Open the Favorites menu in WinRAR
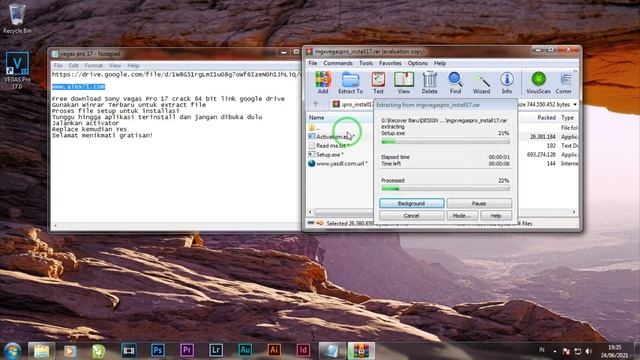Viewport: 640px width, 360px height. (x=390, y=63)
